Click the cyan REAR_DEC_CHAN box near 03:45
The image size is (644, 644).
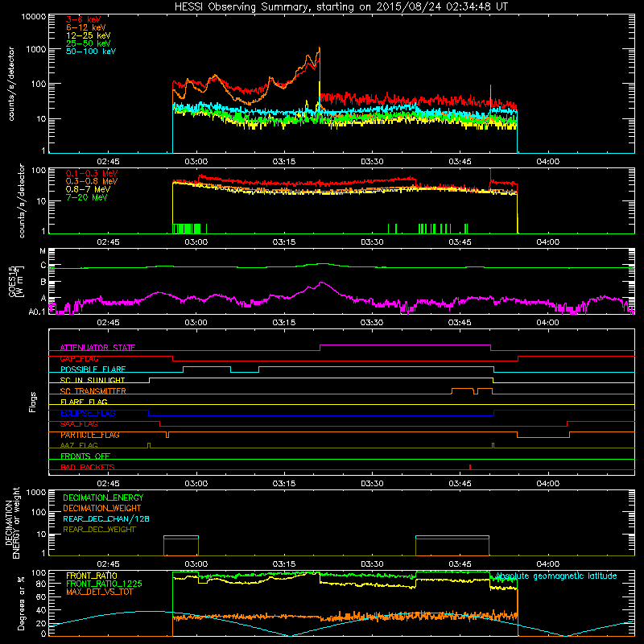(x=452, y=536)
